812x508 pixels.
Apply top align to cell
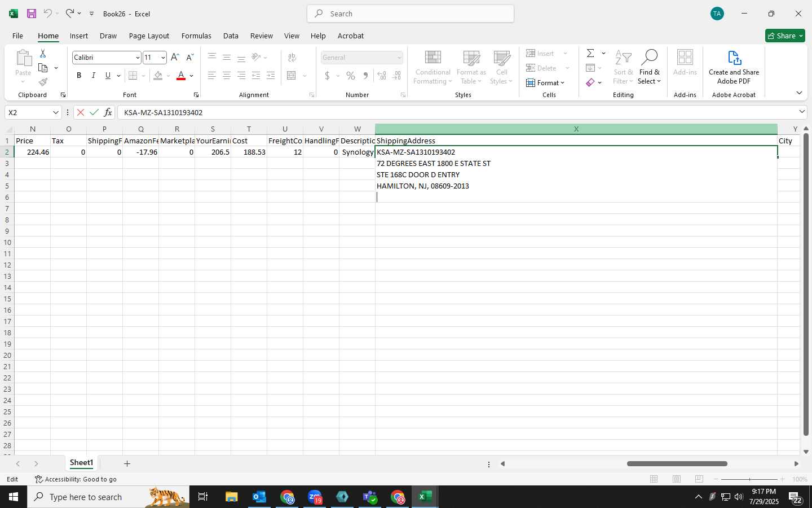tap(212, 58)
